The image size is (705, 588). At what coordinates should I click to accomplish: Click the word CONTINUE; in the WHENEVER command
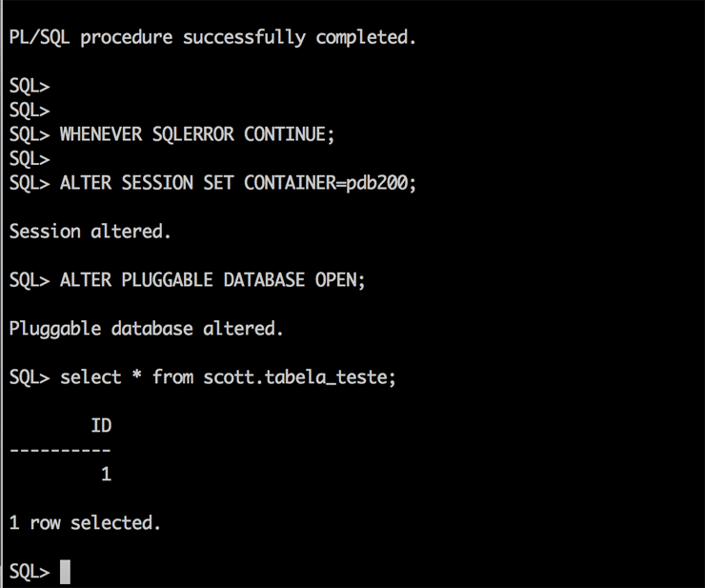[290, 134]
